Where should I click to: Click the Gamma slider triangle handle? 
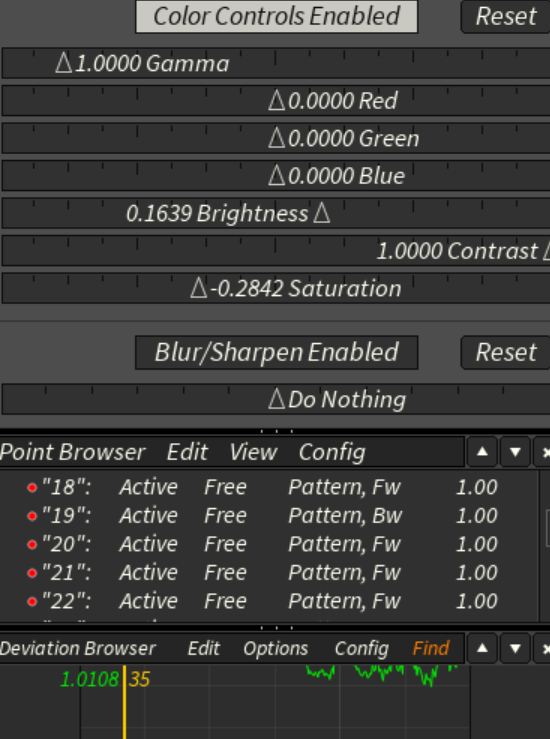[64, 63]
